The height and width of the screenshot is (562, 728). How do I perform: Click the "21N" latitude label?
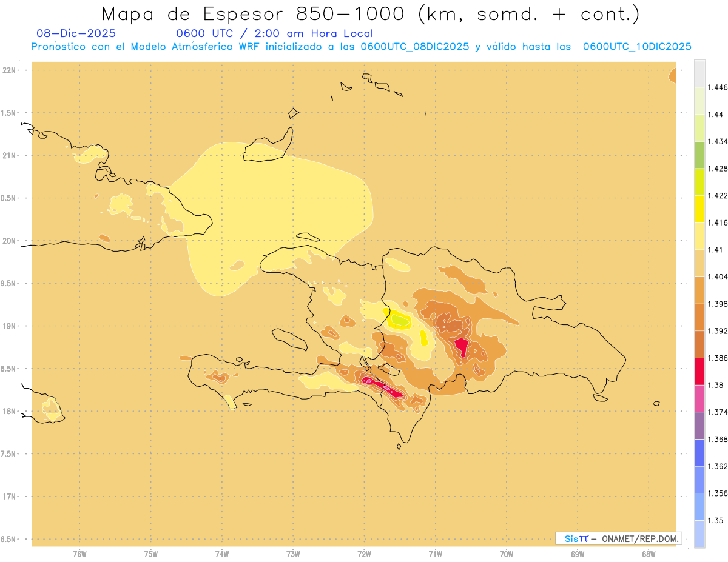pos(10,155)
